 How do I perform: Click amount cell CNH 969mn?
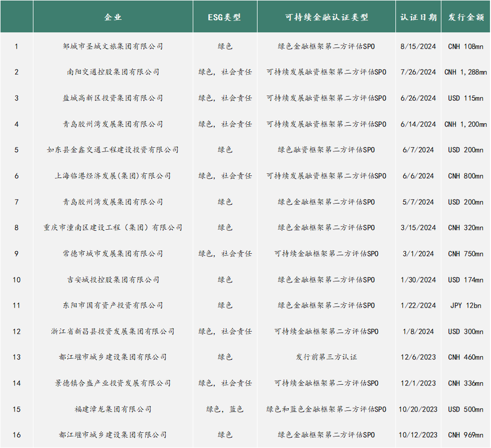click(x=465, y=434)
